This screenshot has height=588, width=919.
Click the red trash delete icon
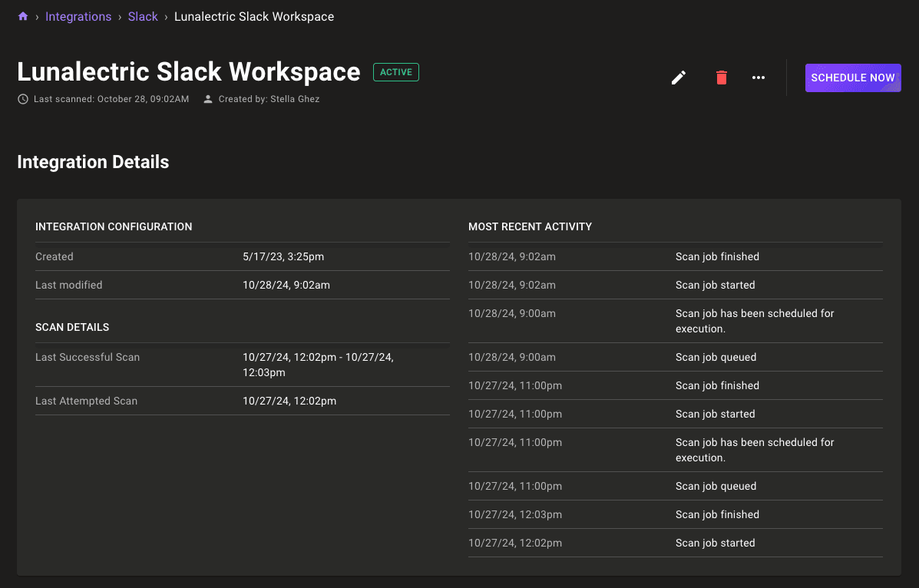pos(721,78)
